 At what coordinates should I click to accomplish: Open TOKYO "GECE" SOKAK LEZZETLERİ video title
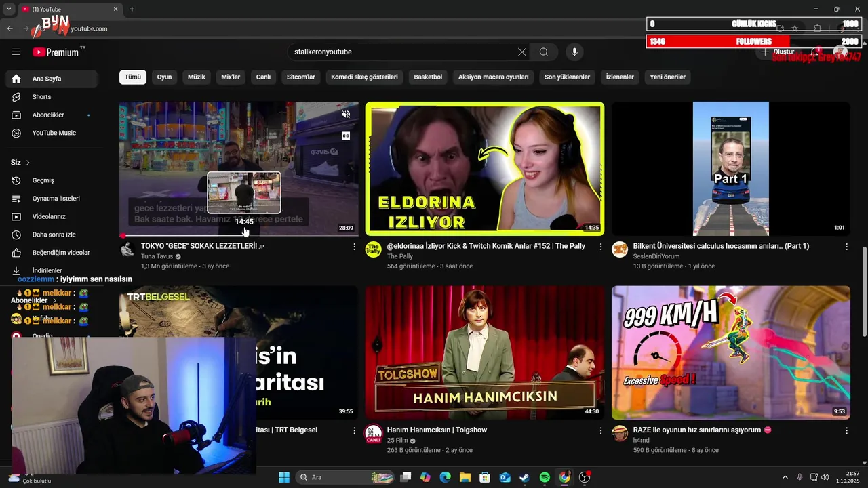202,247
